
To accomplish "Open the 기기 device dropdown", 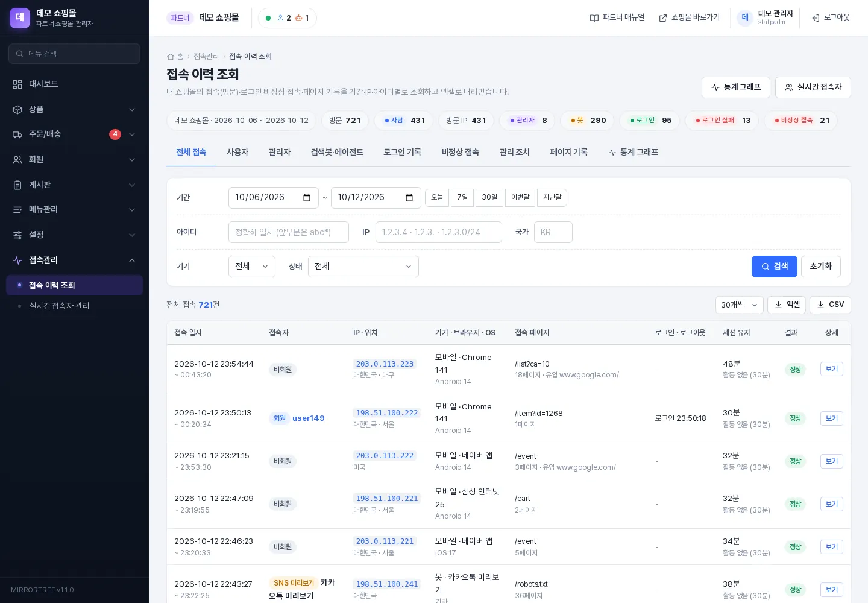I will [252, 267].
